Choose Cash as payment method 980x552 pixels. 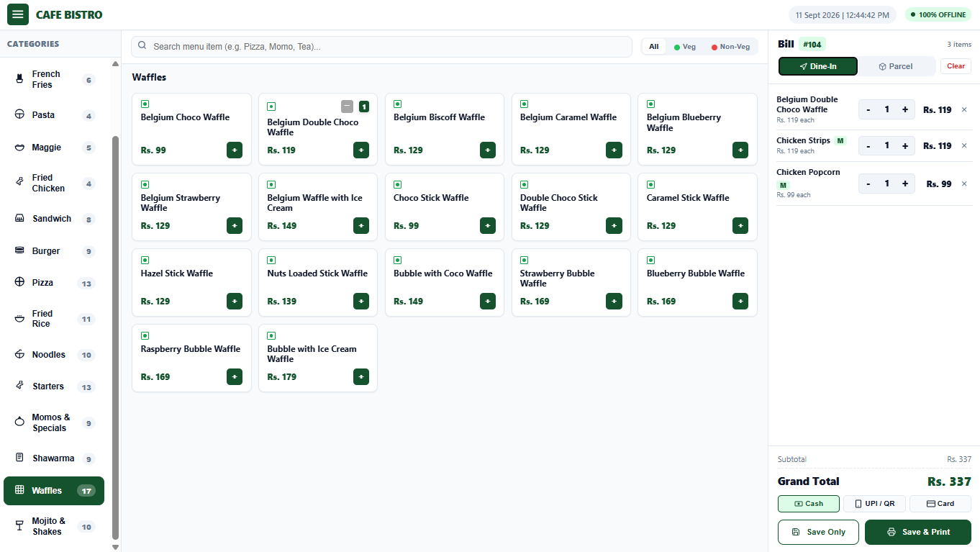coord(809,504)
